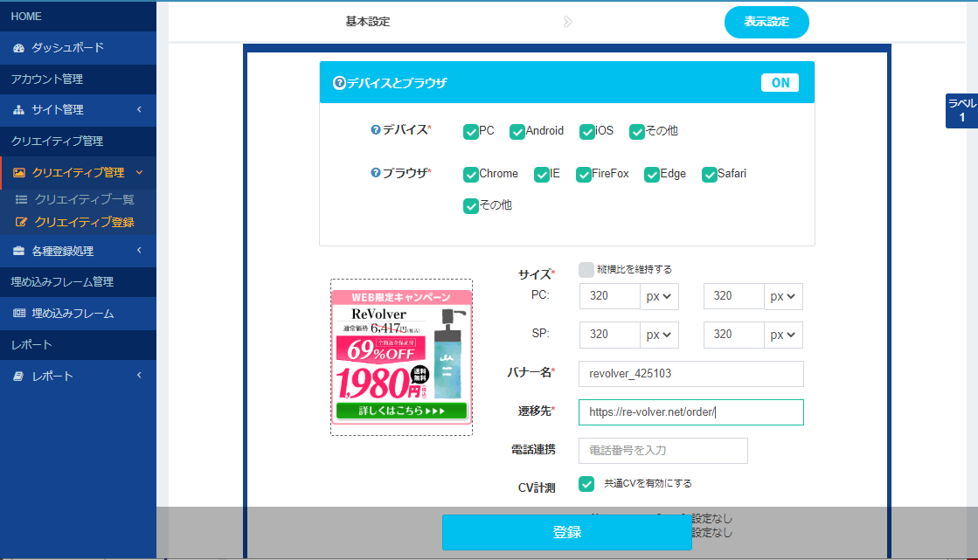Uncheck the Safari browser checkbox
The height and width of the screenshot is (560, 978).
[709, 175]
